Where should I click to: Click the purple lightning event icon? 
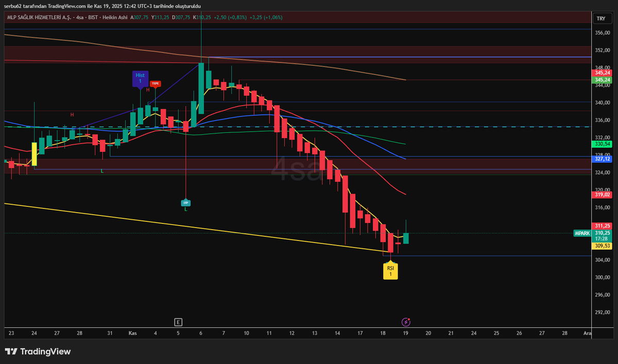(x=406, y=322)
